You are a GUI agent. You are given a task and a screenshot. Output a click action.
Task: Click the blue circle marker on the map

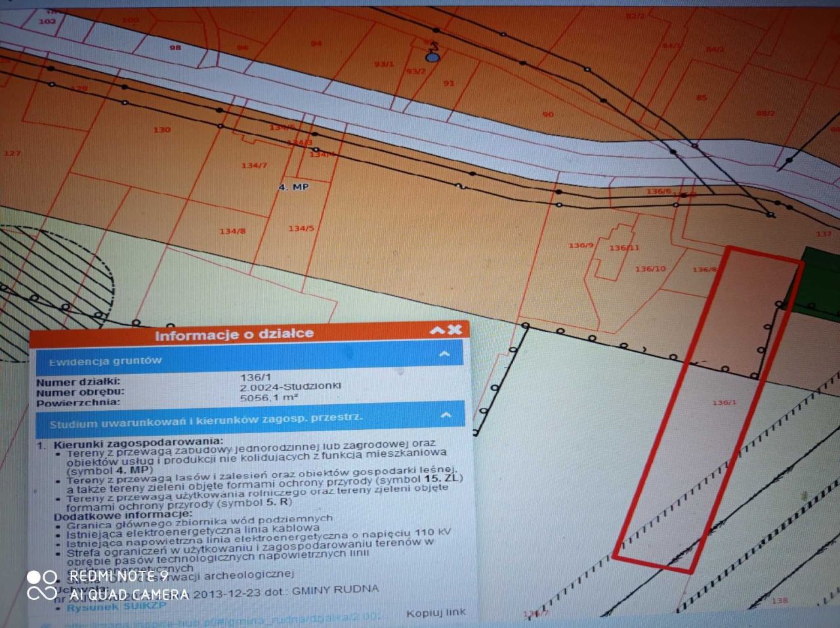[432, 57]
